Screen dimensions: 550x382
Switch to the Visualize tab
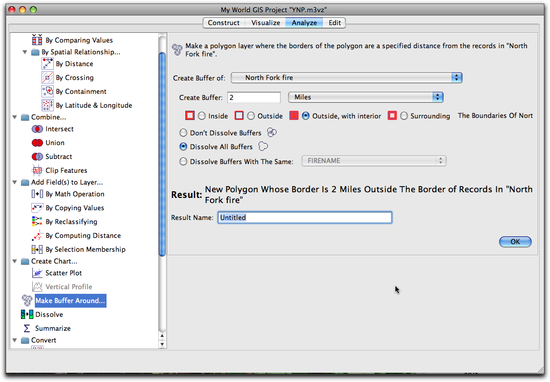click(266, 23)
